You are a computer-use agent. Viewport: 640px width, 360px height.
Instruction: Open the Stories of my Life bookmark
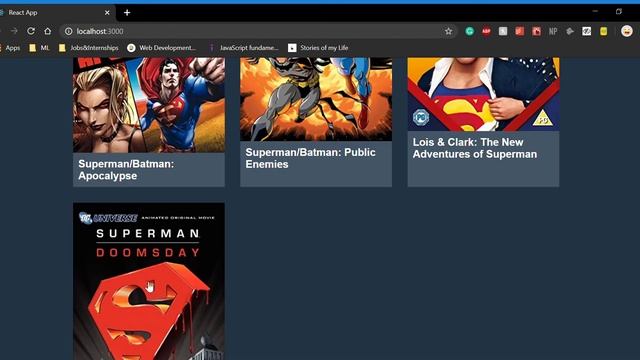[x=318, y=48]
